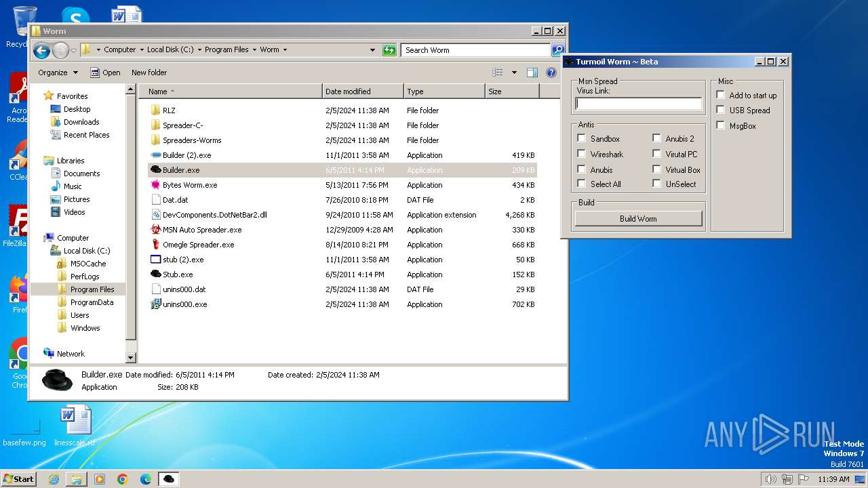Open Internet Explorer from the taskbar
868x488 pixels.
coord(54,479)
